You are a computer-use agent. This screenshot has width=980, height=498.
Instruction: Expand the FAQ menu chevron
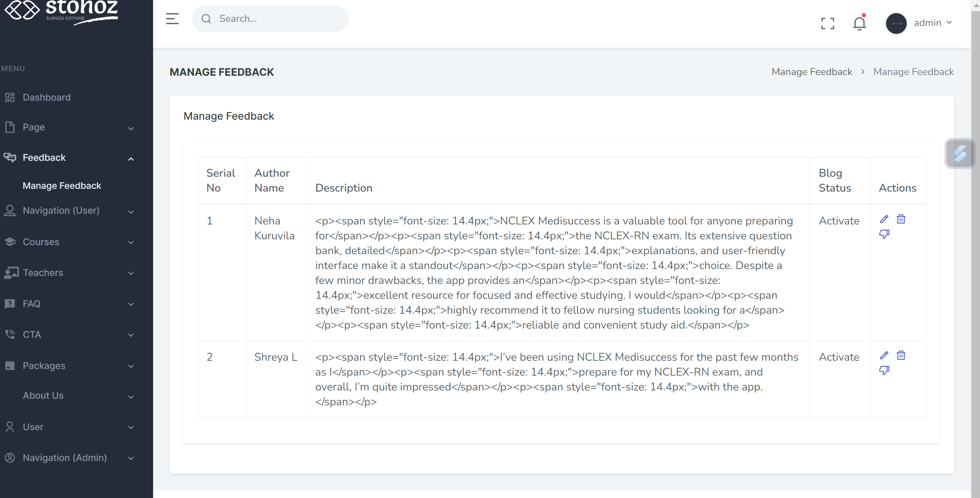tap(131, 305)
